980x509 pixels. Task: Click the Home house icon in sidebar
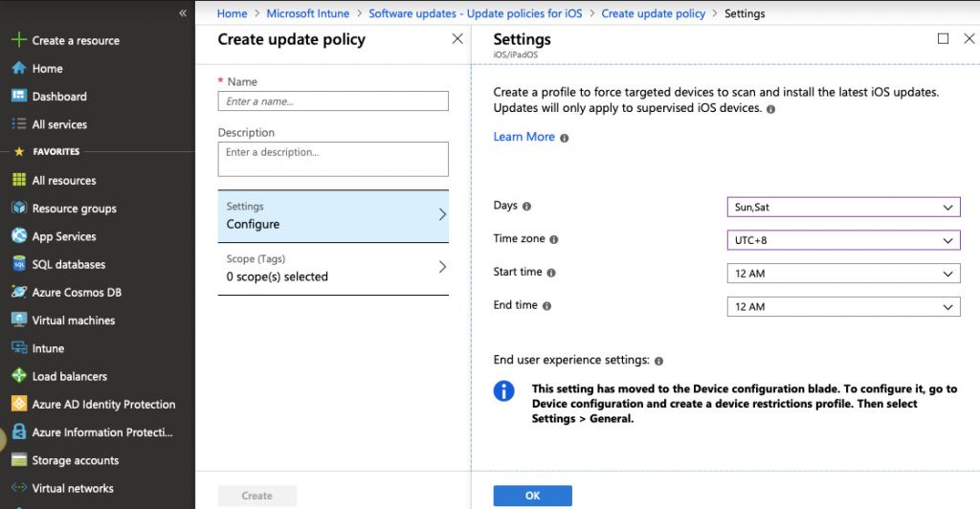coord(19,68)
